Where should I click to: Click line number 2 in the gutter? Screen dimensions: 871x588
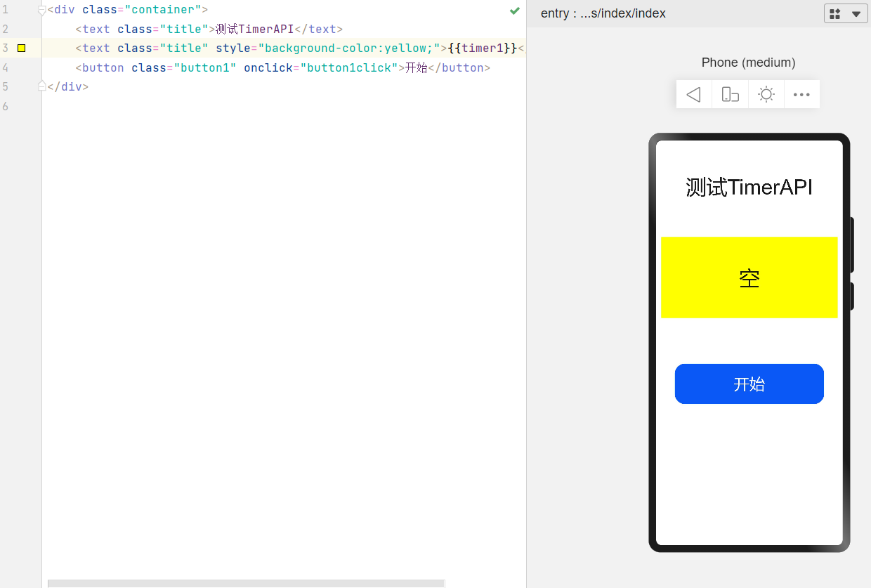click(x=5, y=30)
